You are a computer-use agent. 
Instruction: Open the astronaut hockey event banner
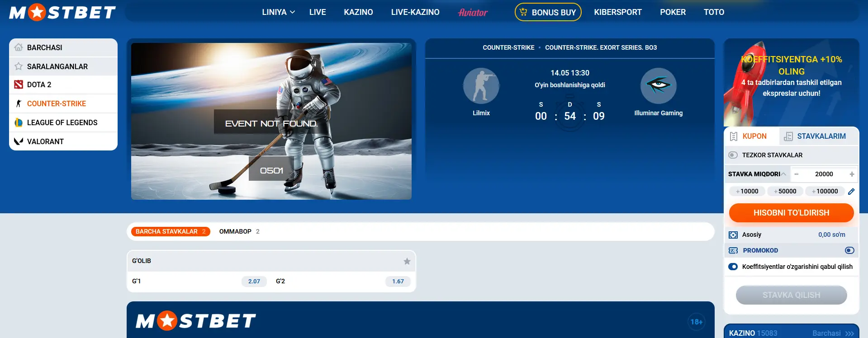point(271,121)
